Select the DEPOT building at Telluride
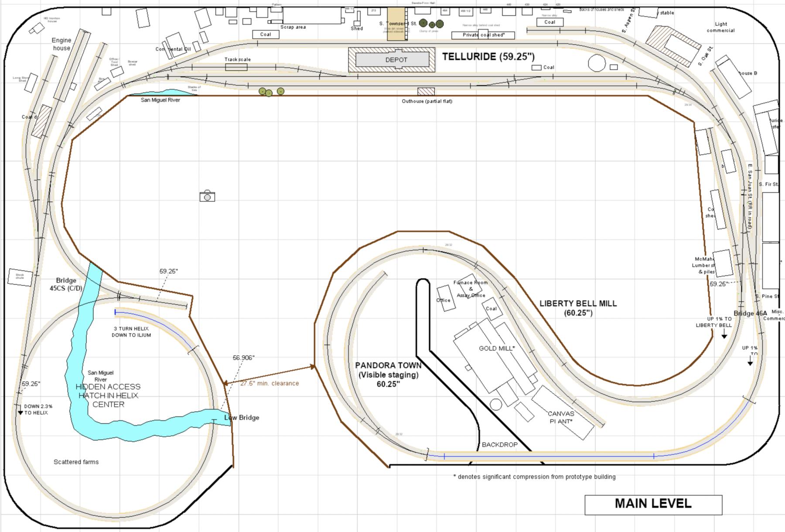785x532 pixels. [392, 60]
